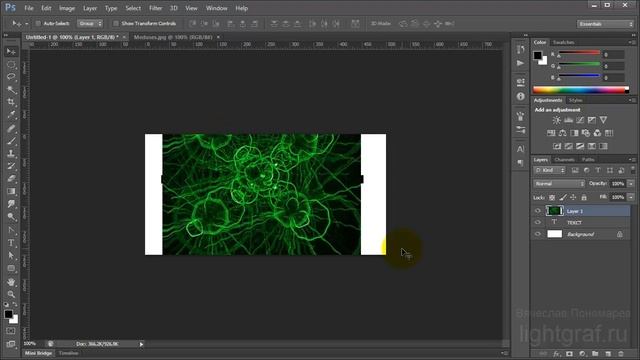The width and height of the screenshot is (640, 360).
Task: Select the Horizontal Type tool
Action: pyautogui.click(x=11, y=243)
